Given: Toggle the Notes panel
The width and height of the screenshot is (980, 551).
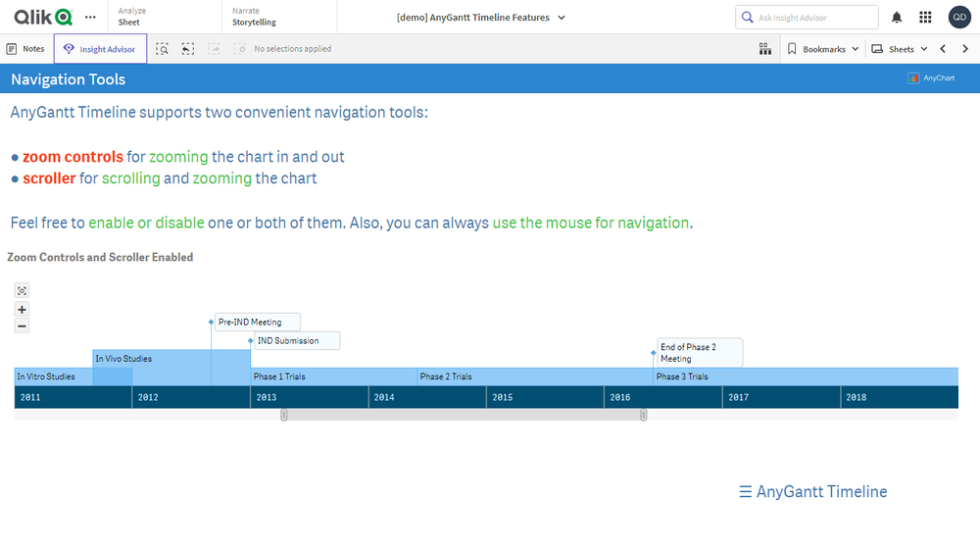Looking at the screenshot, I should [26, 49].
